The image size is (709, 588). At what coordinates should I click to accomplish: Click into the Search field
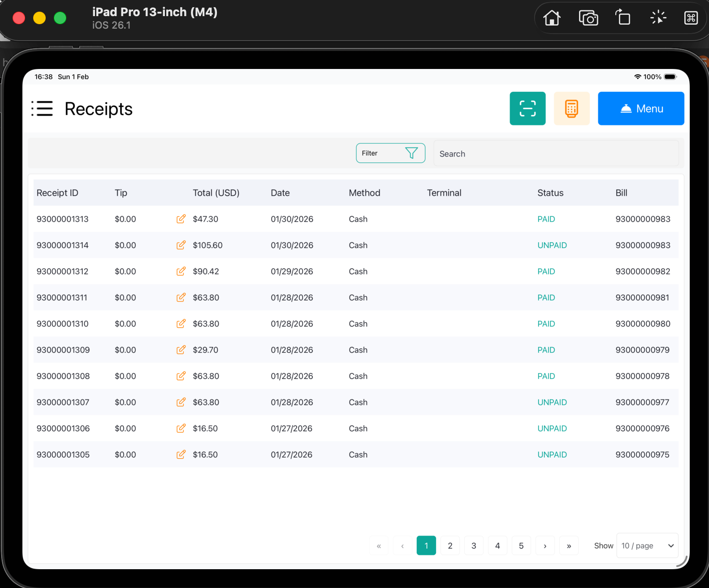pyautogui.click(x=556, y=154)
